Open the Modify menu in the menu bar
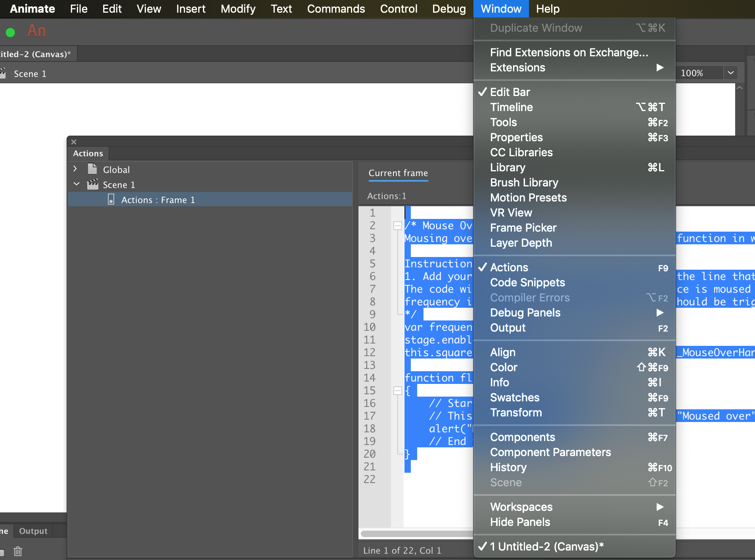The height and width of the screenshot is (560, 755). click(x=238, y=9)
